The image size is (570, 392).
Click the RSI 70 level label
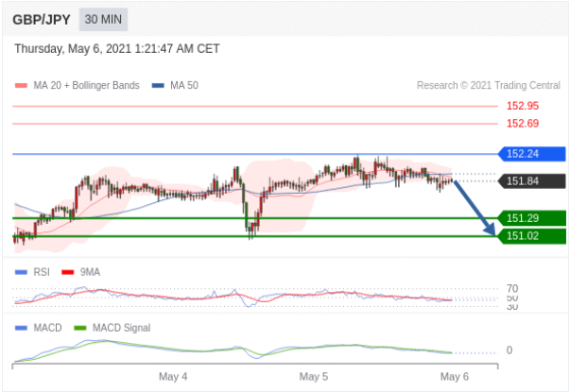(x=512, y=289)
